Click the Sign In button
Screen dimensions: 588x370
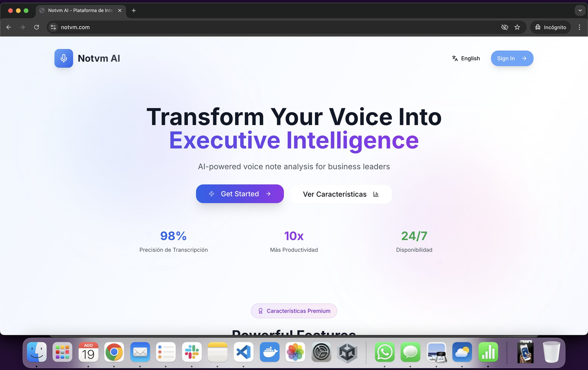(512, 58)
